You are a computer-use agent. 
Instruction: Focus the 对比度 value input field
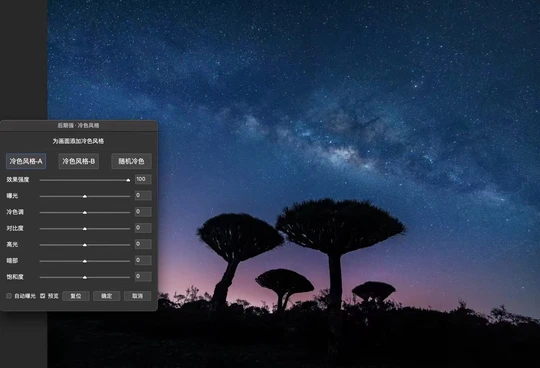(x=143, y=228)
